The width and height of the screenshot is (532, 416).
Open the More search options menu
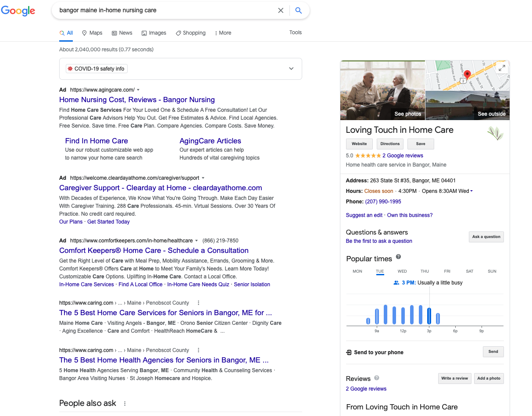pos(223,33)
